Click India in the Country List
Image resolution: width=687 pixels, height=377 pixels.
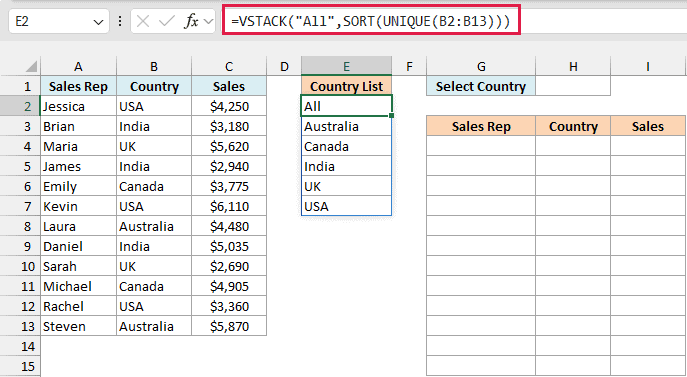point(346,166)
